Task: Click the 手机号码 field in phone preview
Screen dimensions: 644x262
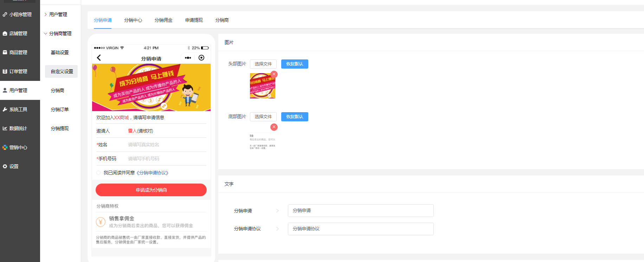Action: tap(151, 159)
